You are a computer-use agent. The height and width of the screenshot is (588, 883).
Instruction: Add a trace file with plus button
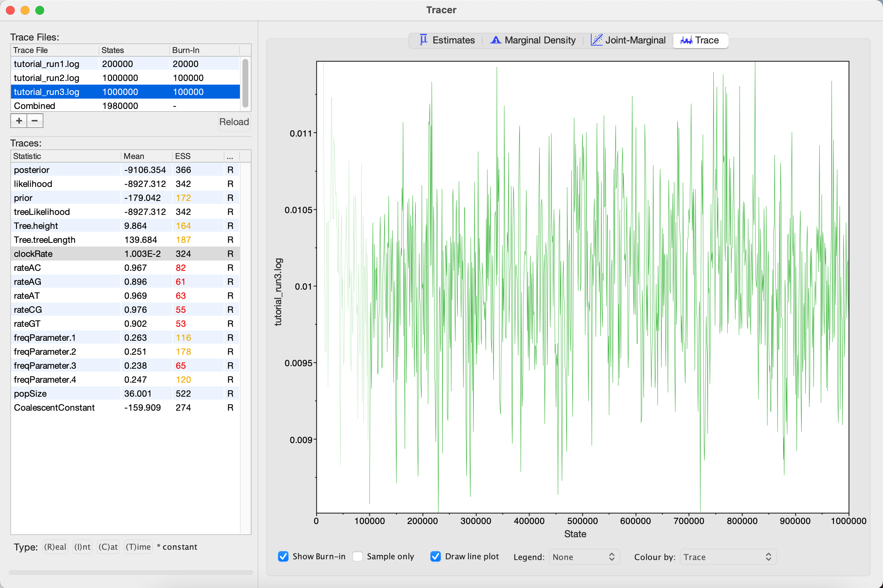coord(19,121)
